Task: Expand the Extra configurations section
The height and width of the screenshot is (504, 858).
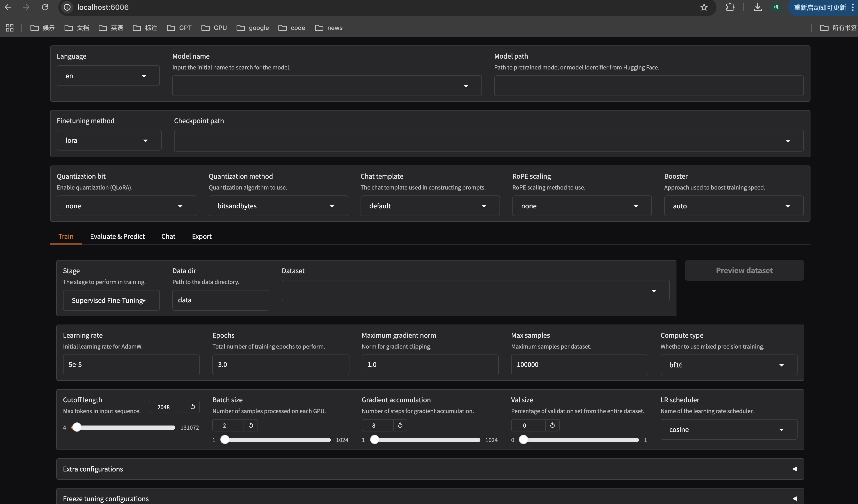Action: pos(430,469)
